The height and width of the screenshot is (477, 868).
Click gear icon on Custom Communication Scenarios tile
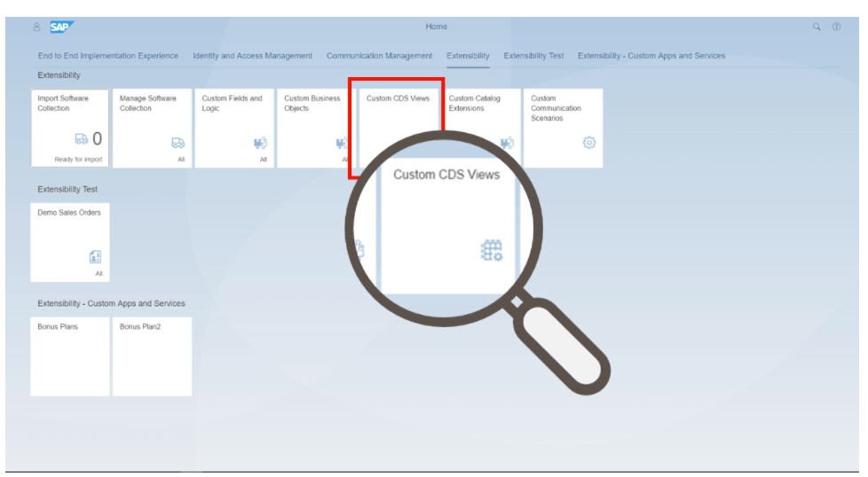[x=589, y=143]
